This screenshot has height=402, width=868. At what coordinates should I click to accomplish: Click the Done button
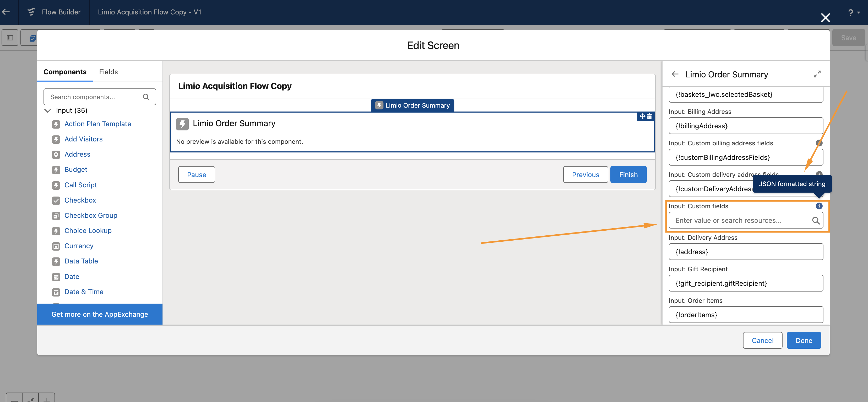(804, 340)
